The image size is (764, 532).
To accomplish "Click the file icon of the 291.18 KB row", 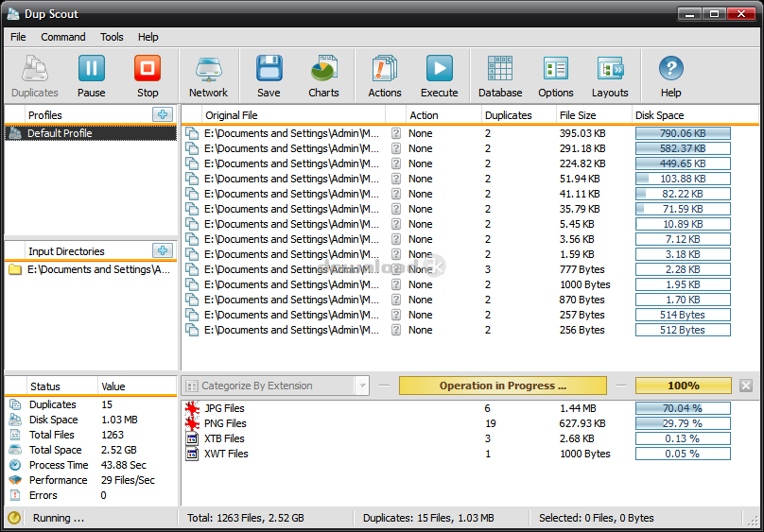I will 193,148.
